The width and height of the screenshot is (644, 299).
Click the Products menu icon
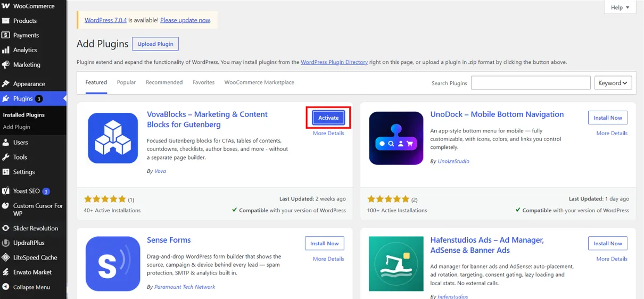(x=5, y=21)
